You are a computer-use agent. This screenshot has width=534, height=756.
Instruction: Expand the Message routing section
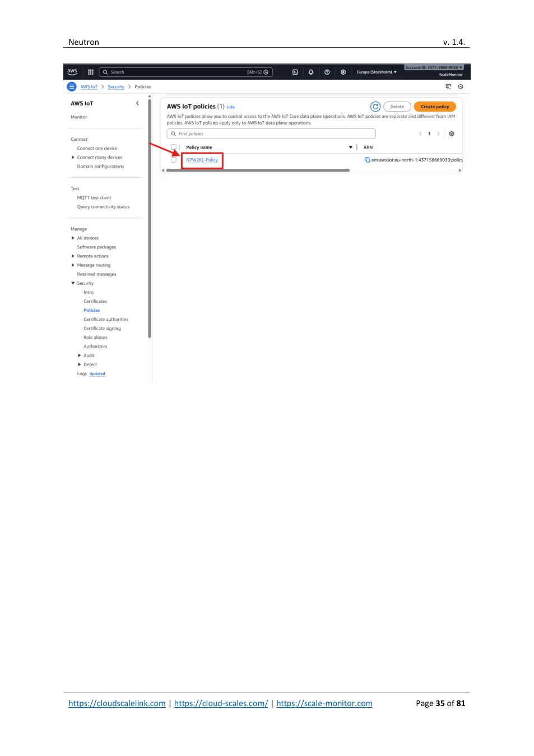coord(73,265)
